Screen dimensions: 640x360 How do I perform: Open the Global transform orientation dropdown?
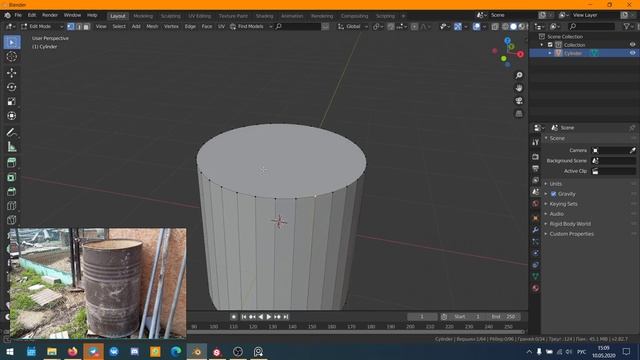(353, 27)
